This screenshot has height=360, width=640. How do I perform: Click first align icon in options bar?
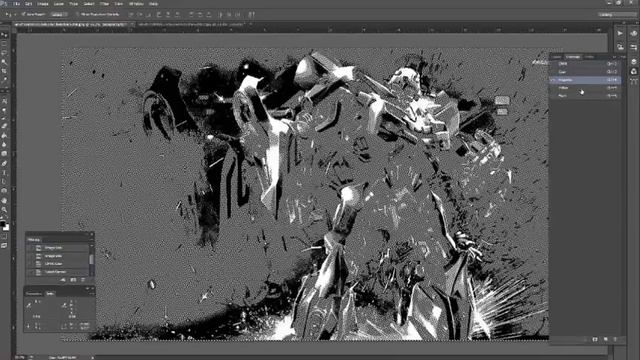131,14
